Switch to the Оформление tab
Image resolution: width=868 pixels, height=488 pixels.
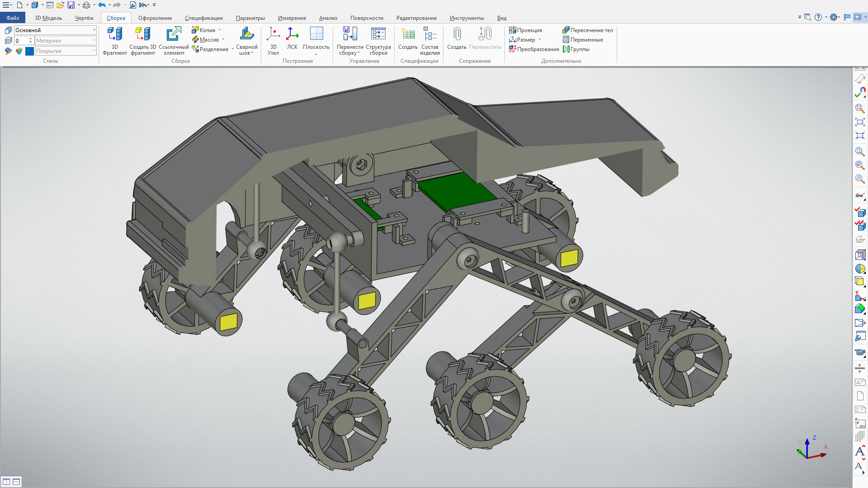[155, 18]
